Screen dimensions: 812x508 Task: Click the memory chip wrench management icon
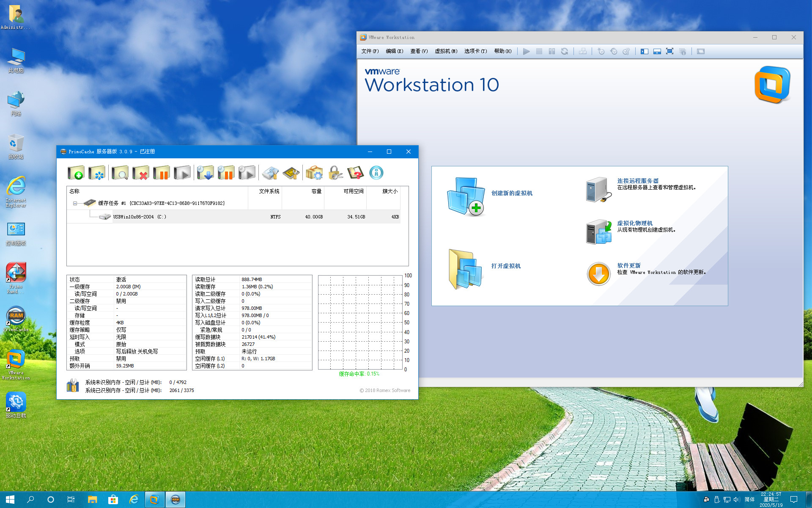coord(291,173)
